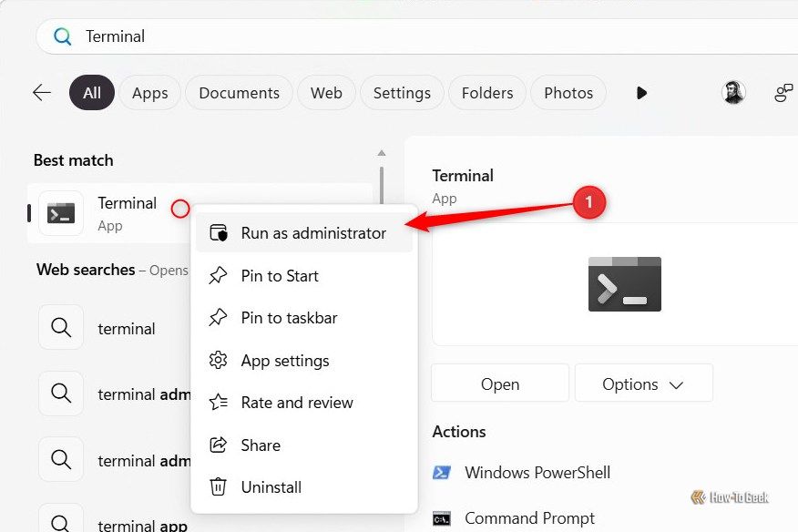Choose Pin to Start in context menu
The width and height of the screenshot is (798, 532).
tap(304, 276)
